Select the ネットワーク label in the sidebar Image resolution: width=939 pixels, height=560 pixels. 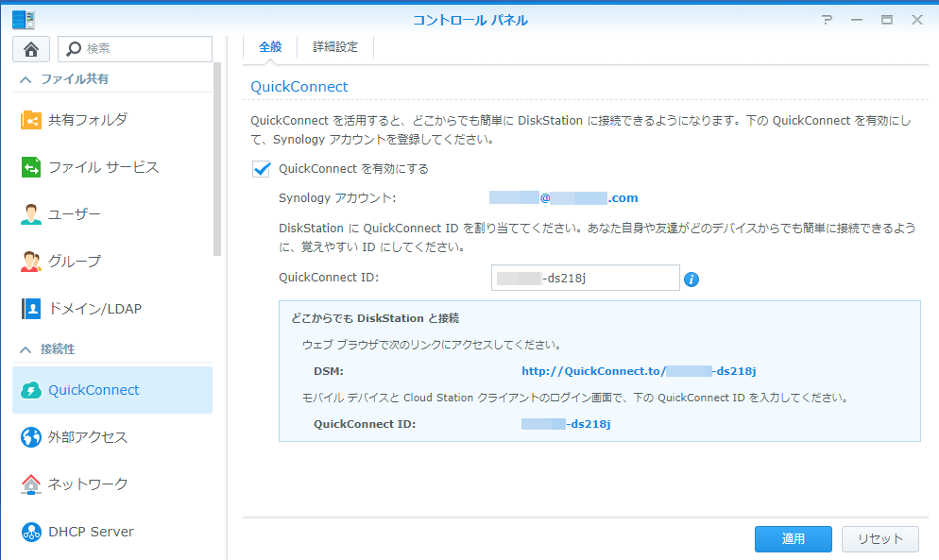pyautogui.click(x=88, y=484)
